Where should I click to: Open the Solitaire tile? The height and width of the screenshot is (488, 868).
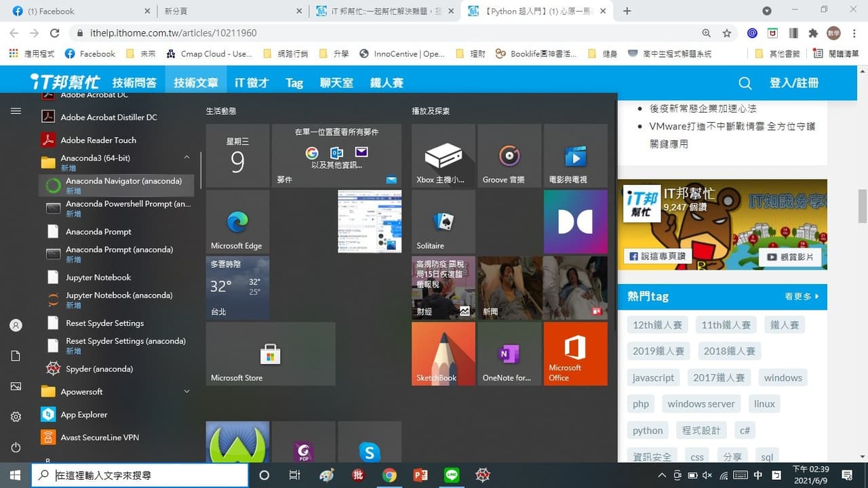pos(443,222)
